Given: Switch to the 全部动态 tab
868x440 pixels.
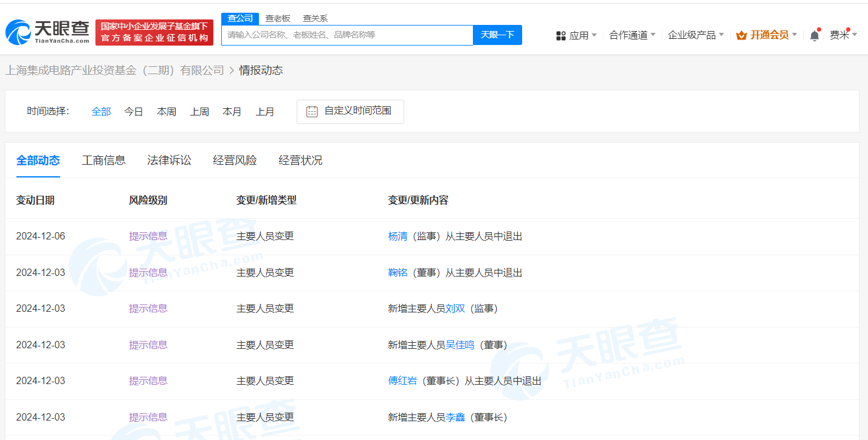Looking at the screenshot, I should [38, 160].
